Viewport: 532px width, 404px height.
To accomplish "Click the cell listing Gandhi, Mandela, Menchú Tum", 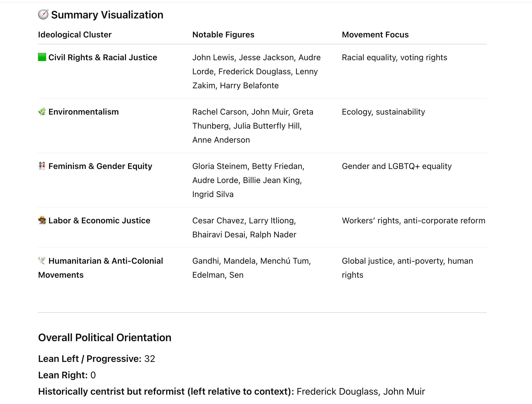I will (x=252, y=268).
